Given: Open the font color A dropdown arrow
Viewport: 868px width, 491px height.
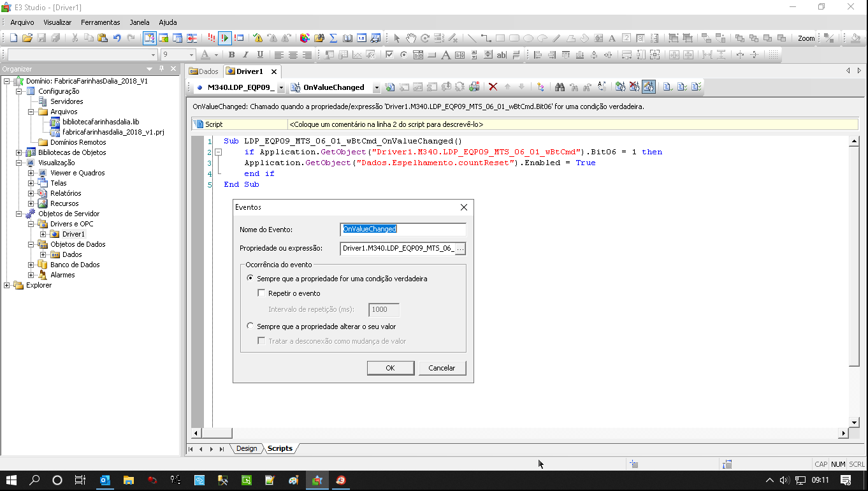Looking at the screenshot, I should (215, 55).
